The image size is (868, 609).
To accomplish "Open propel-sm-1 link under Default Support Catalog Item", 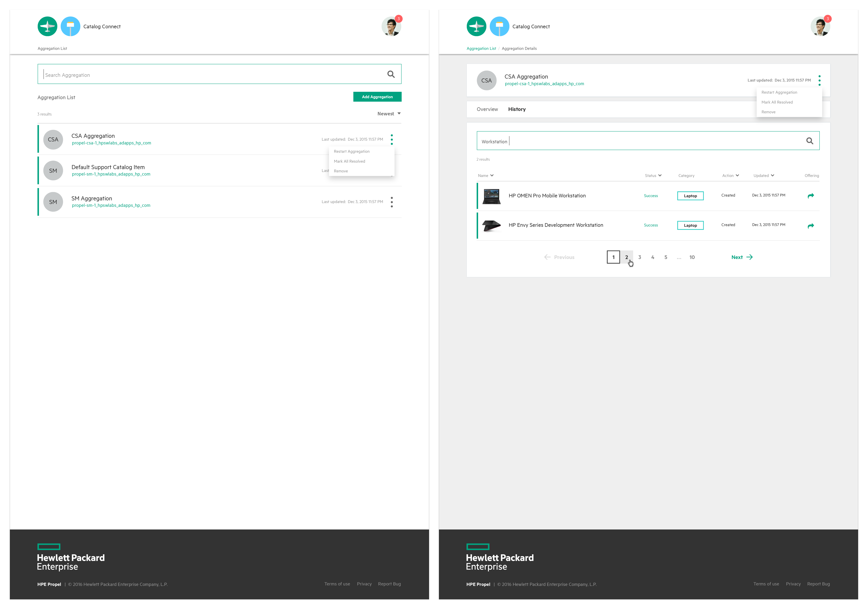I will tap(111, 174).
